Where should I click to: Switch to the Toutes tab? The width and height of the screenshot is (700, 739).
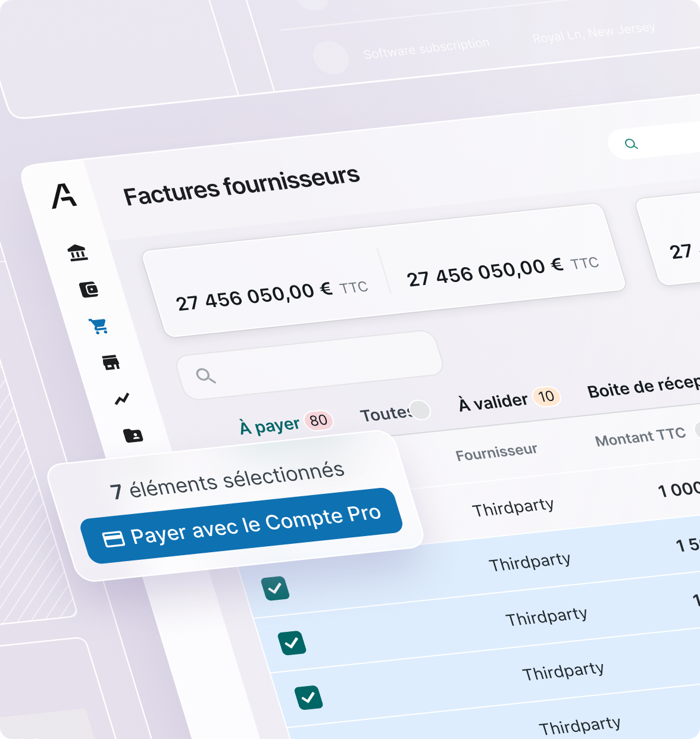coord(386,414)
